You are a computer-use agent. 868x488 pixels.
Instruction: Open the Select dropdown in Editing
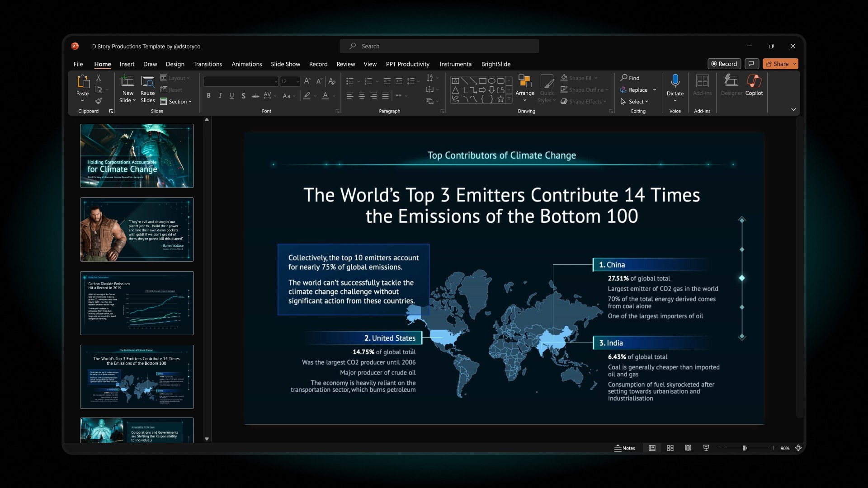pyautogui.click(x=635, y=102)
